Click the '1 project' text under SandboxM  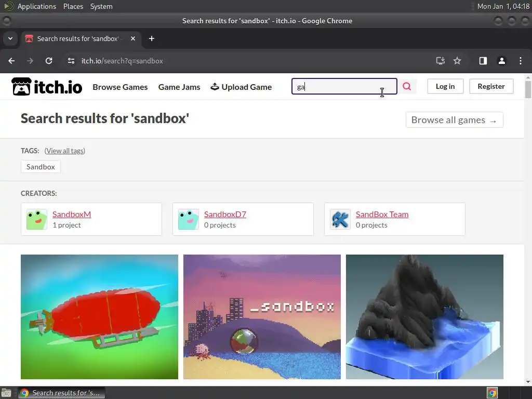pyautogui.click(x=66, y=225)
